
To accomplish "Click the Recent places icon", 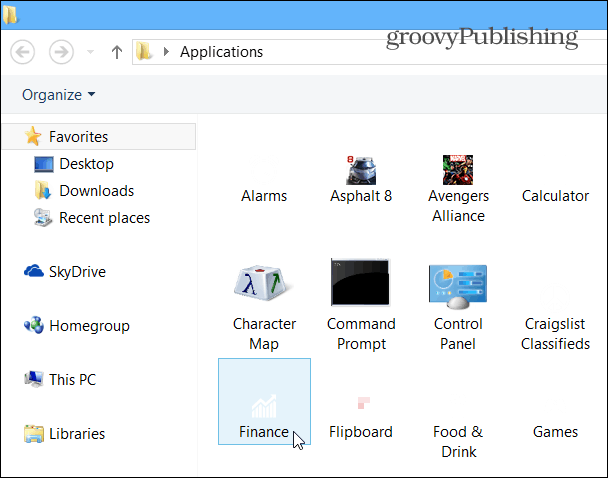I will coord(43,217).
